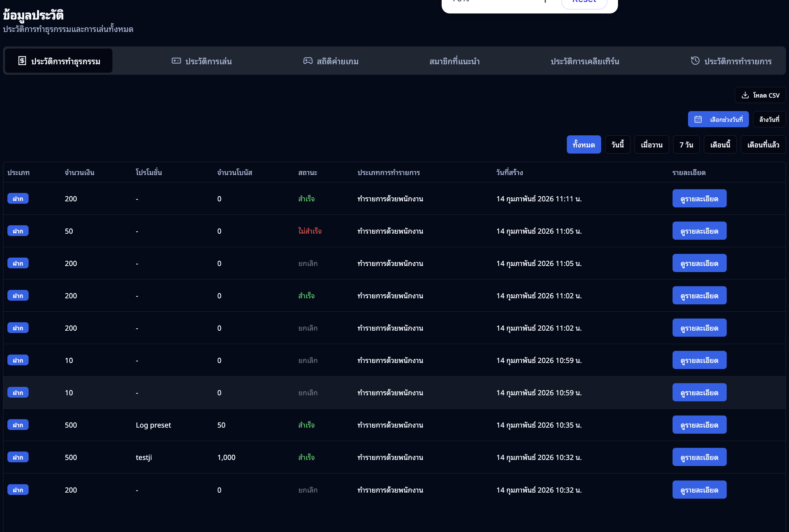789x532 pixels.
Task: View details of the 11:11 deposit
Action: pyautogui.click(x=699, y=198)
